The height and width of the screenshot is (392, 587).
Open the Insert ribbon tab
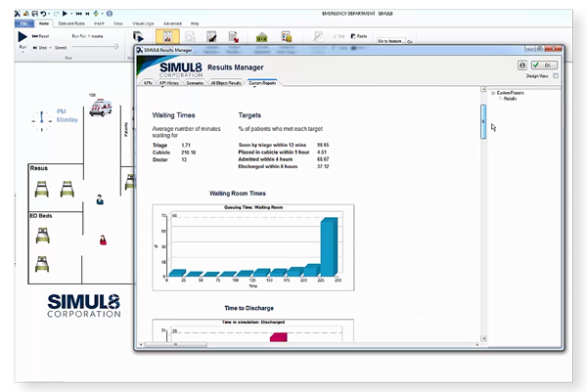click(x=99, y=23)
